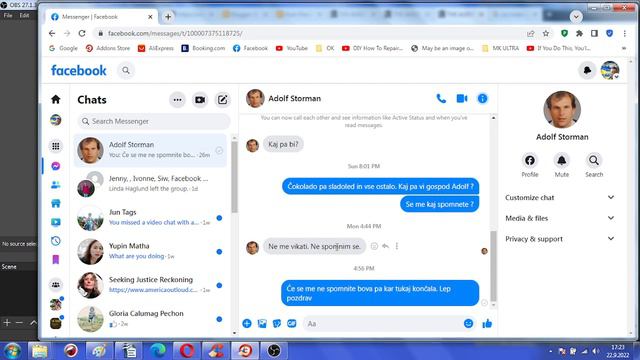
Task: Open AliExpress bookmark
Action: tap(156, 48)
